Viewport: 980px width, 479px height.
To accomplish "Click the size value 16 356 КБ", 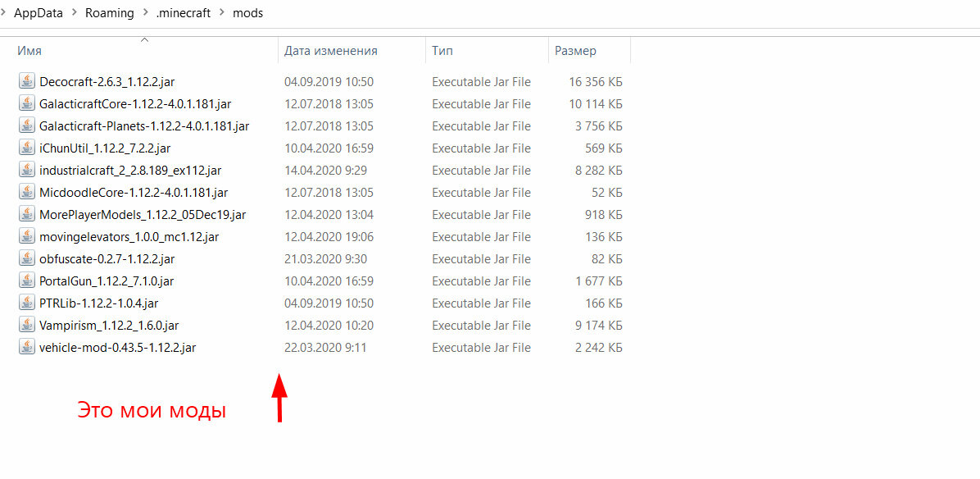I will pyautogui.click(x=596, y=81).
